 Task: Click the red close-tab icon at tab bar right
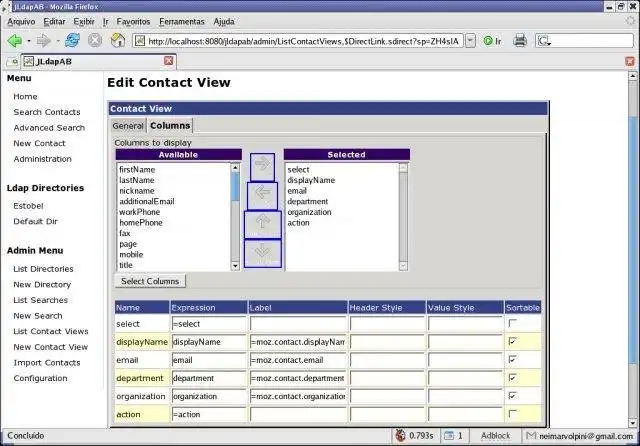click(x=630, y=61)
